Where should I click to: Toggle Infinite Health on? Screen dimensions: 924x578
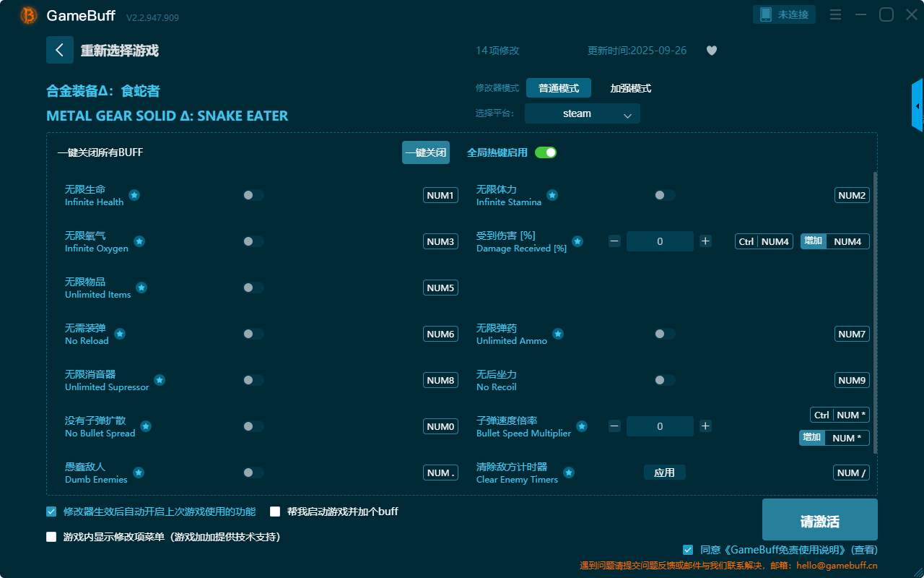(253, 195)
